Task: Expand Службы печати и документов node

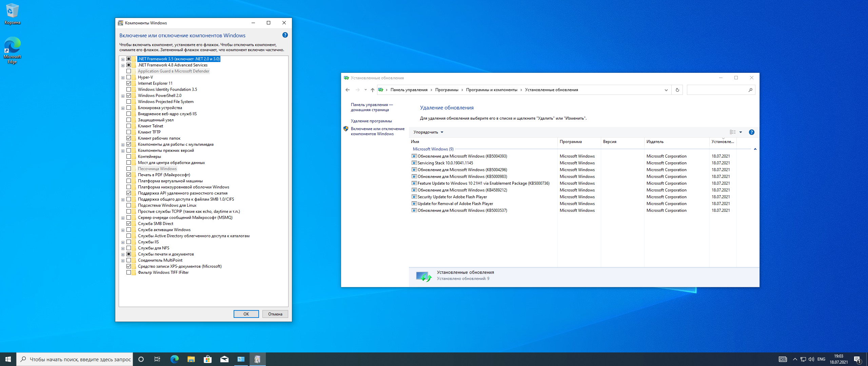Action: (123, 255)
